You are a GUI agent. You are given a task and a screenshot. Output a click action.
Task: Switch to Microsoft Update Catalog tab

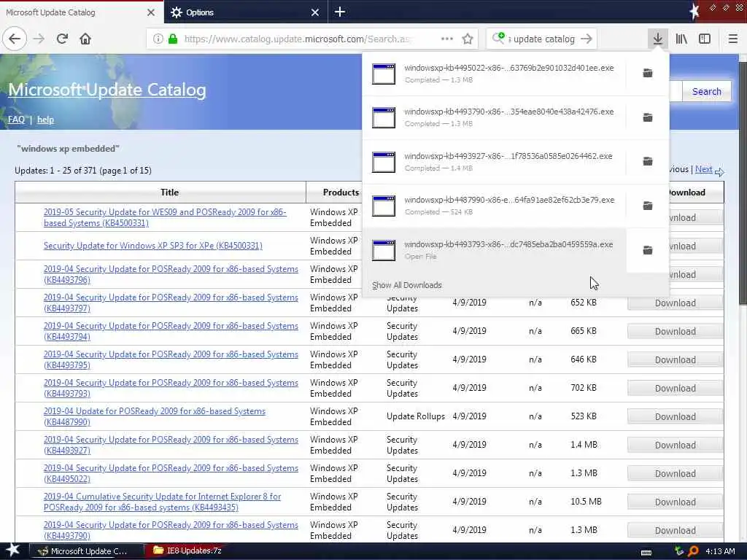tap(82, 12)
